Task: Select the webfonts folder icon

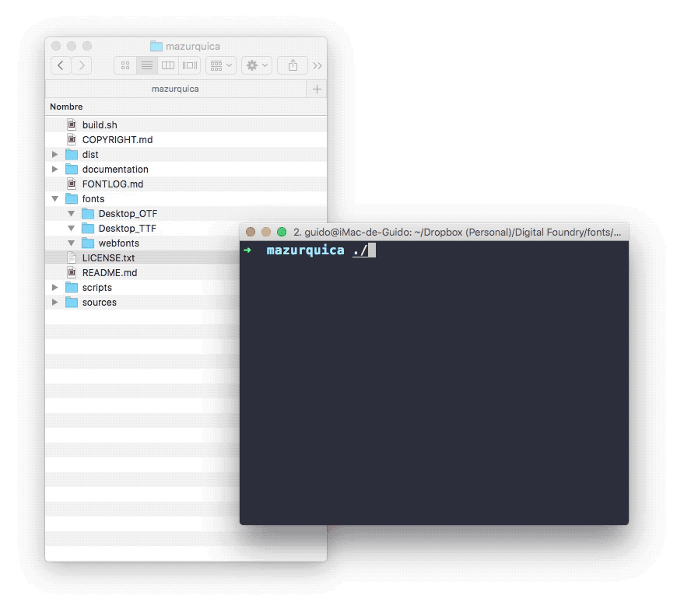Action: (88, 243)
